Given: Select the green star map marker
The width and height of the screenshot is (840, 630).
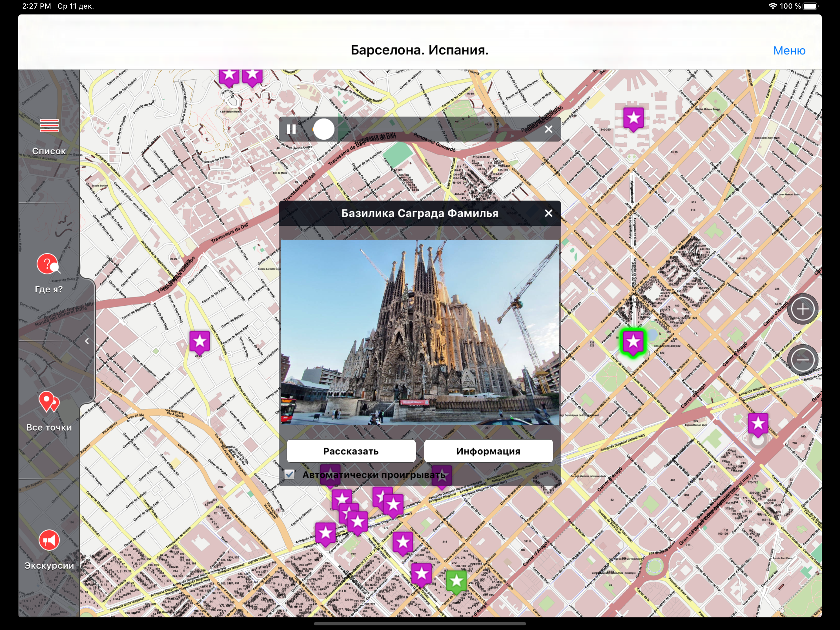Looking at the screenshot, I should pos(457,582).
